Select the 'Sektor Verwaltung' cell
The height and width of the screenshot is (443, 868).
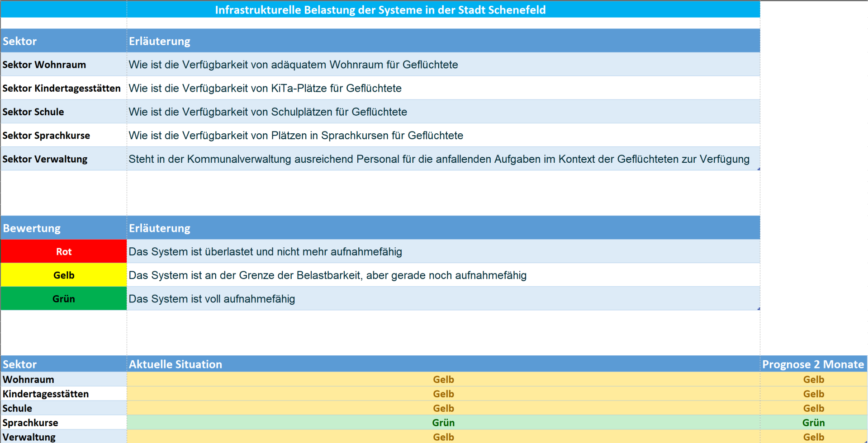64,159
